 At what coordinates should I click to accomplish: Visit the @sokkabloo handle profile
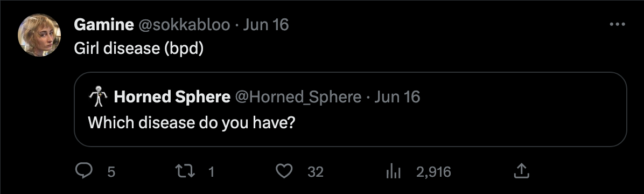click(x=184, y=25)
